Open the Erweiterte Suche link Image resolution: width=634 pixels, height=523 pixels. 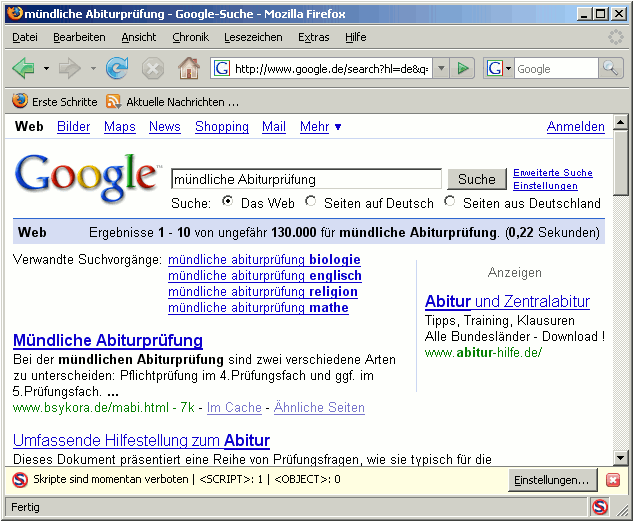[x=553, y=173]
